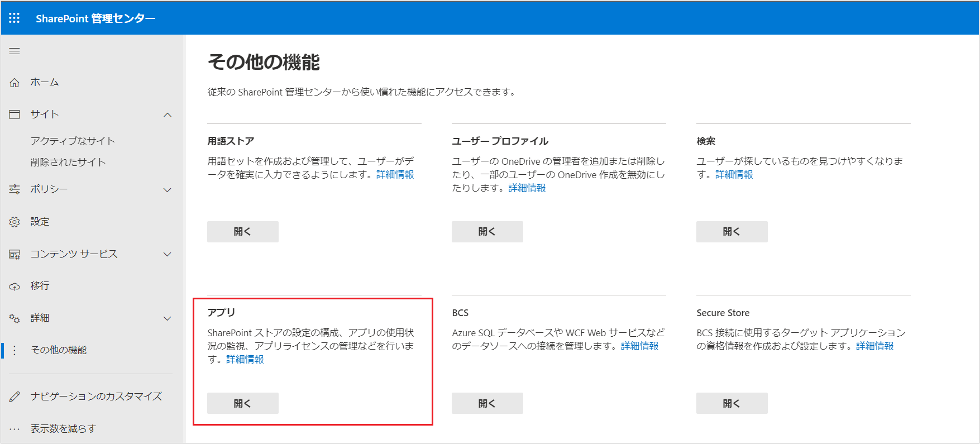
Task: Click the その他の機能 page heading
Action: point(264,62)
